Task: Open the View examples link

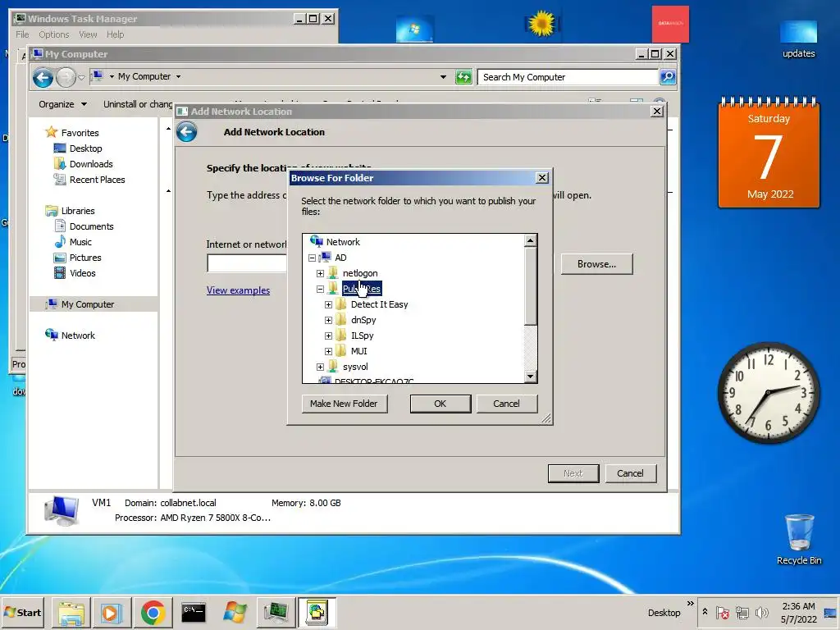Action: [x=239, y=290]
